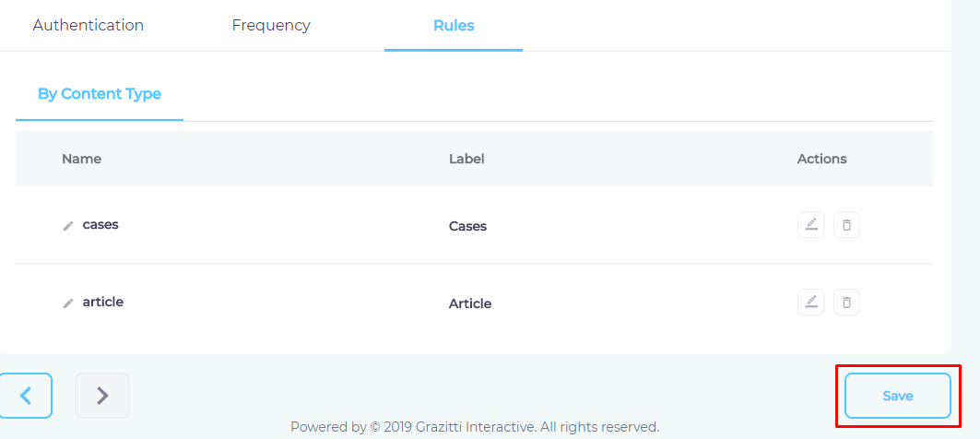Click the Cases label cell

coord(467,226)
